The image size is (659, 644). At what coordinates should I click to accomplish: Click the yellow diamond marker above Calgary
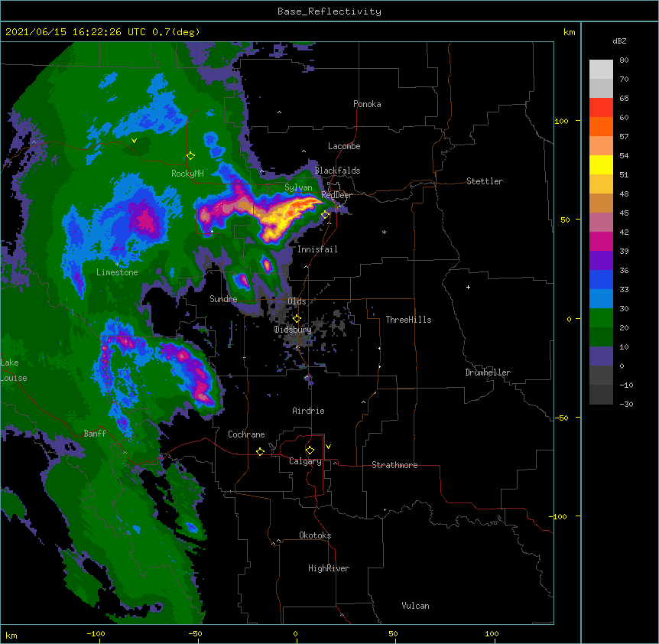(x=310, y=450)
